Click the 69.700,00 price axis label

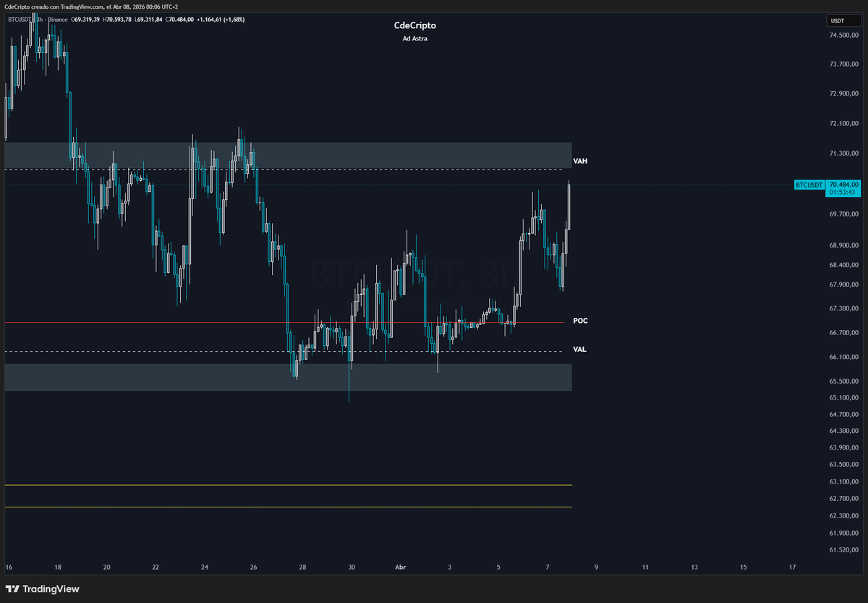[x=843, y=214]
